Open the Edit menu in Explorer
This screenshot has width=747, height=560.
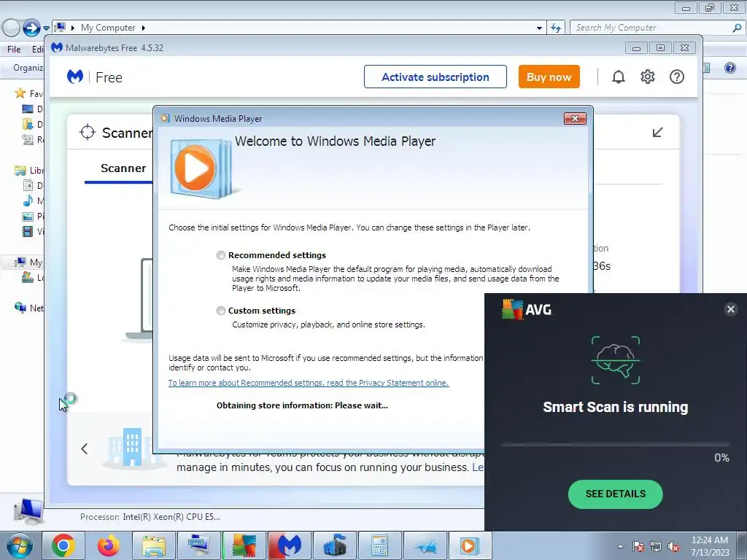(x=38, y=49)
